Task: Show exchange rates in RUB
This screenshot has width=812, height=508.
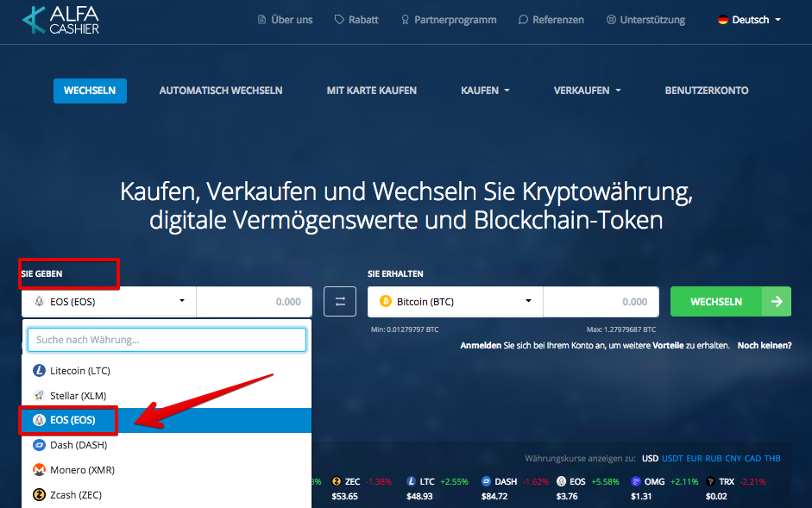Action: tap(714, 458)
